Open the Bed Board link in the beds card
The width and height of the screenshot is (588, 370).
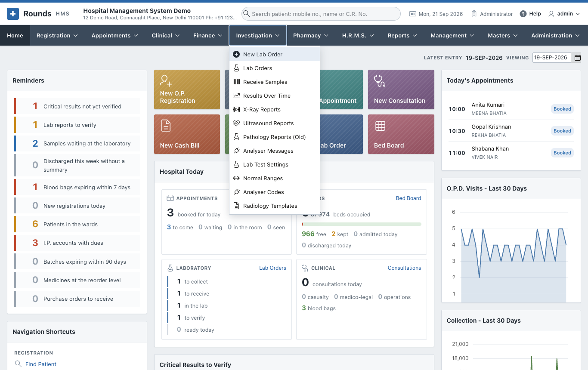point(409,198)
